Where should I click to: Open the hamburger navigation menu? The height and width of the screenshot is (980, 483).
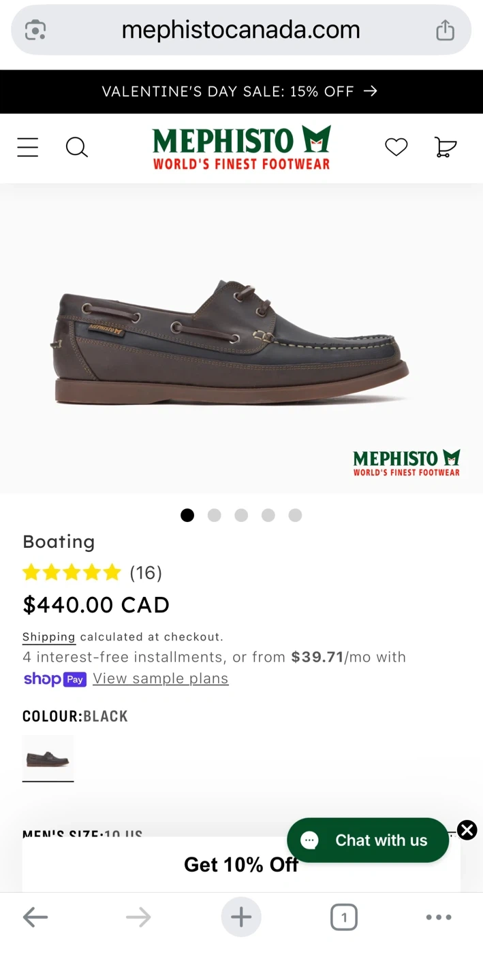click(x=28, y=147)
